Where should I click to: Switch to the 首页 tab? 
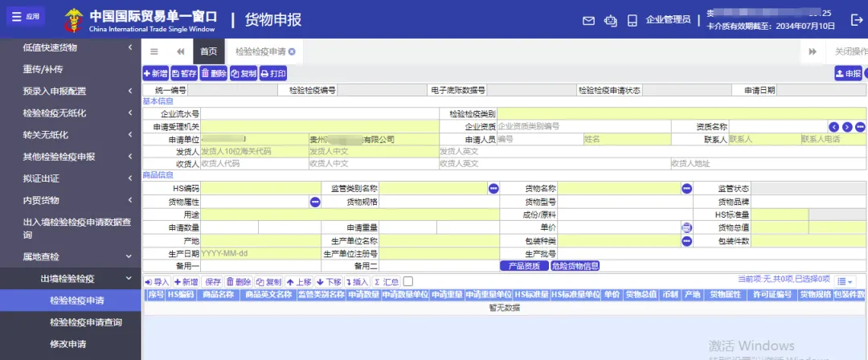click(209, 51)
